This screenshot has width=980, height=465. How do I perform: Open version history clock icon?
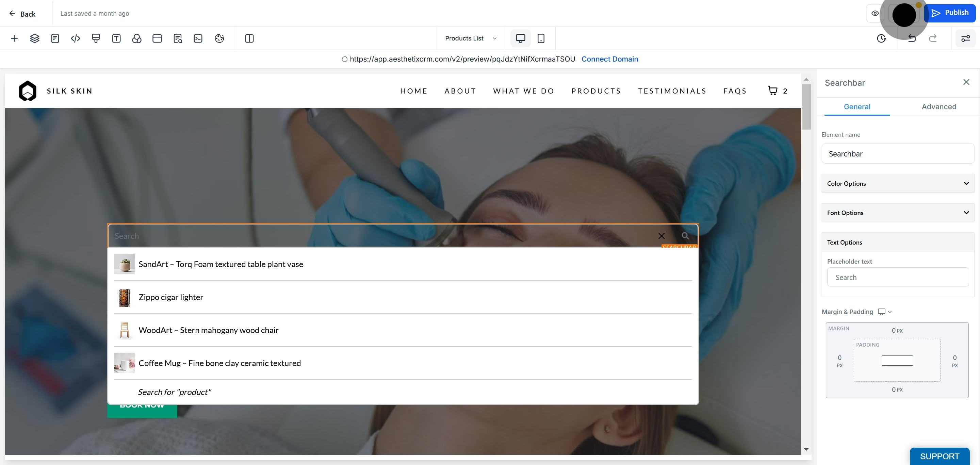tap(881, 38)
